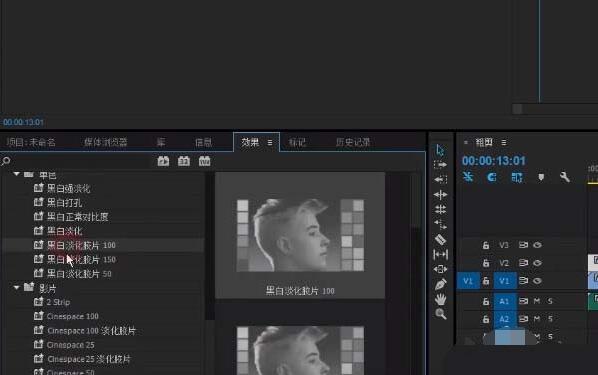
Task: Solo audio track A2
Action: pyautogui.click(x=550, y=319)
